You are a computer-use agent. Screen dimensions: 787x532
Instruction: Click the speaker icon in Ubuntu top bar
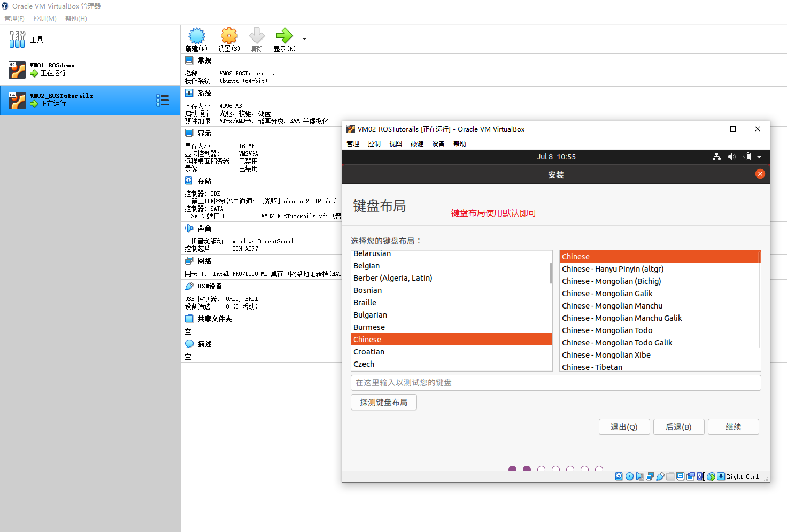(x=732, y=156)
